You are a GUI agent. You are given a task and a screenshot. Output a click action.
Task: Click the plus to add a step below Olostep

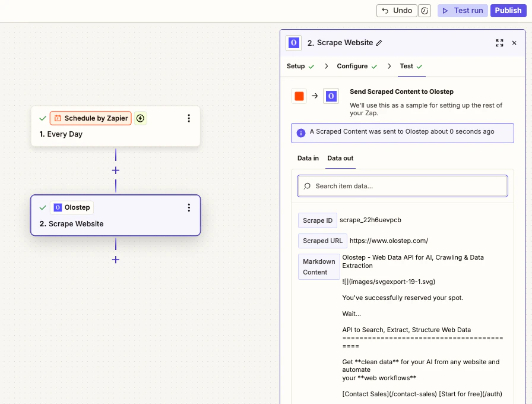[115, 260]
